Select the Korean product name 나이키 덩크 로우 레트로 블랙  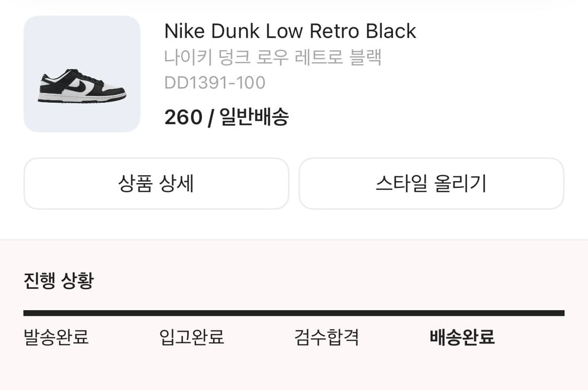(272, 57)
